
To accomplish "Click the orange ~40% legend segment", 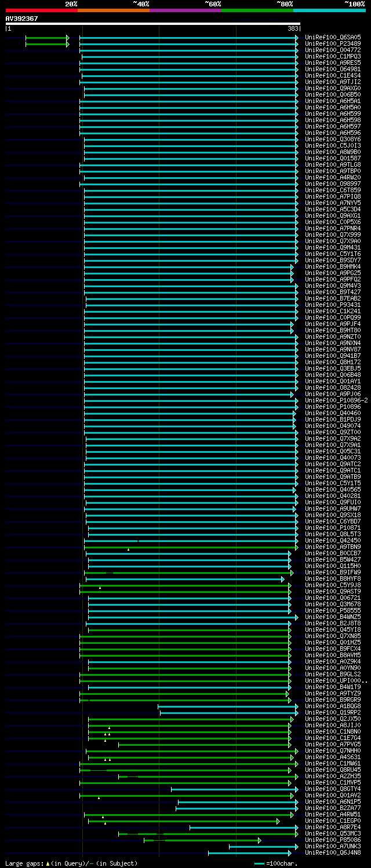I will pos(114,10).
